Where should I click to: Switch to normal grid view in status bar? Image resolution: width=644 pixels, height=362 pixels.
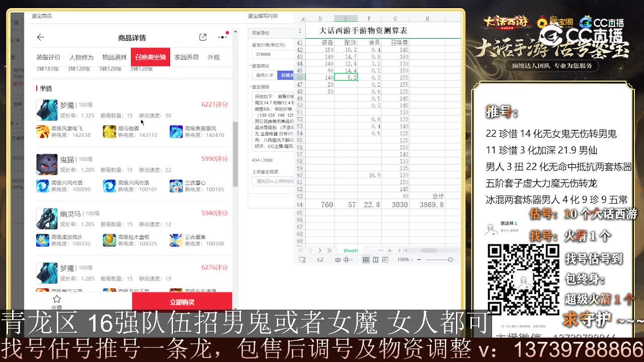point(366,259)
